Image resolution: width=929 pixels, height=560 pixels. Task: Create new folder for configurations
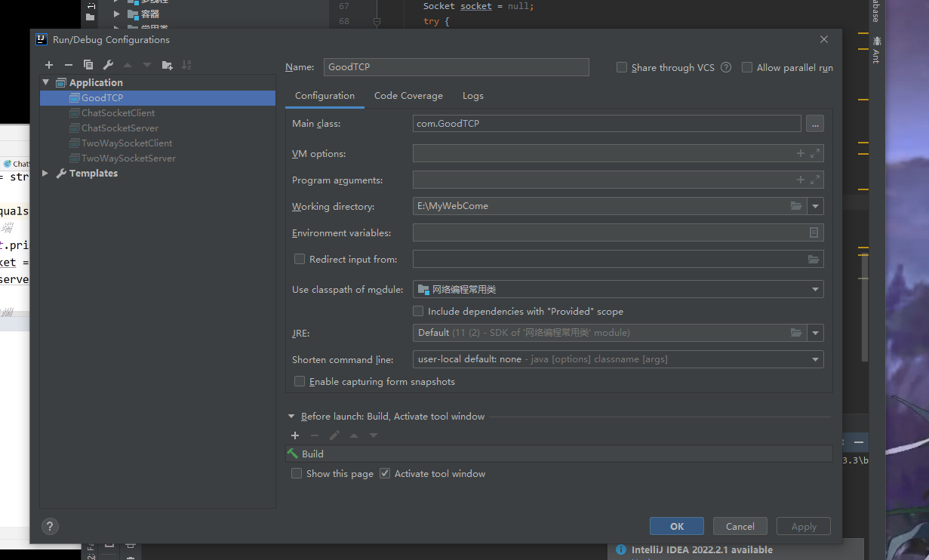pos(167,65)
